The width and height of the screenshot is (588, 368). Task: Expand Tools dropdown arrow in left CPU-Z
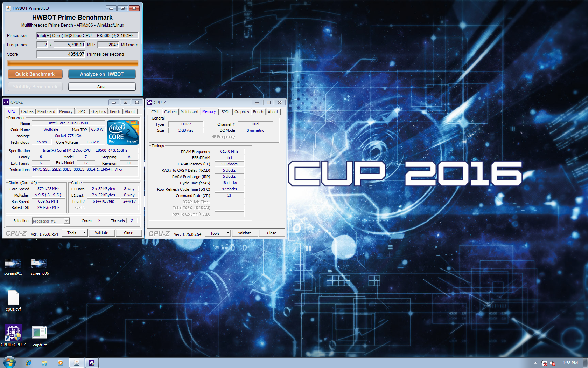[x=84, y=233]
